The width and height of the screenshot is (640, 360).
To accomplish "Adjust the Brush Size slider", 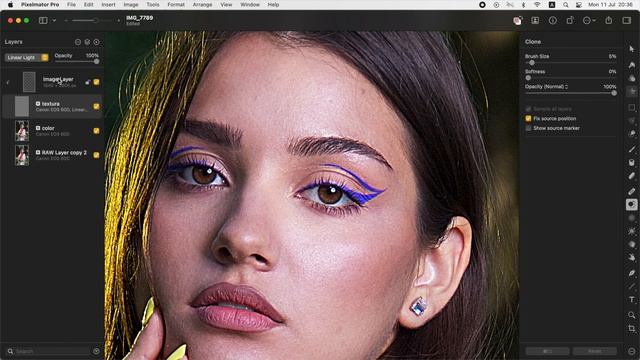I will 571,63.
